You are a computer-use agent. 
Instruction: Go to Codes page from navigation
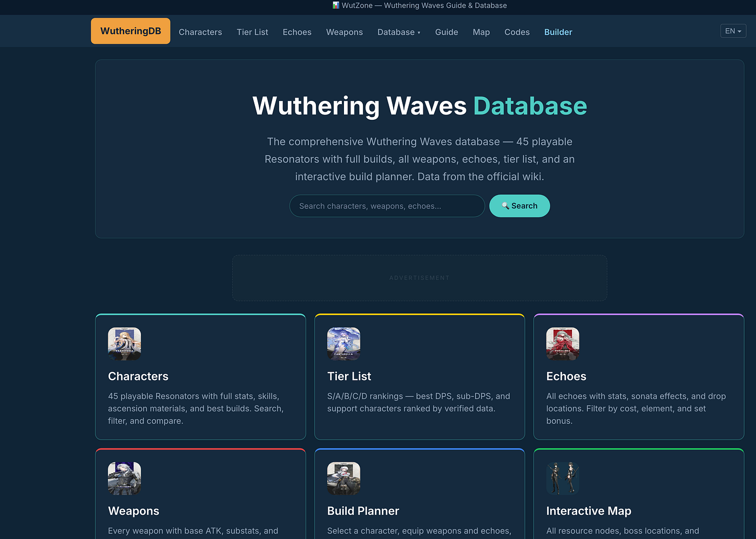(x=517, y=32)
